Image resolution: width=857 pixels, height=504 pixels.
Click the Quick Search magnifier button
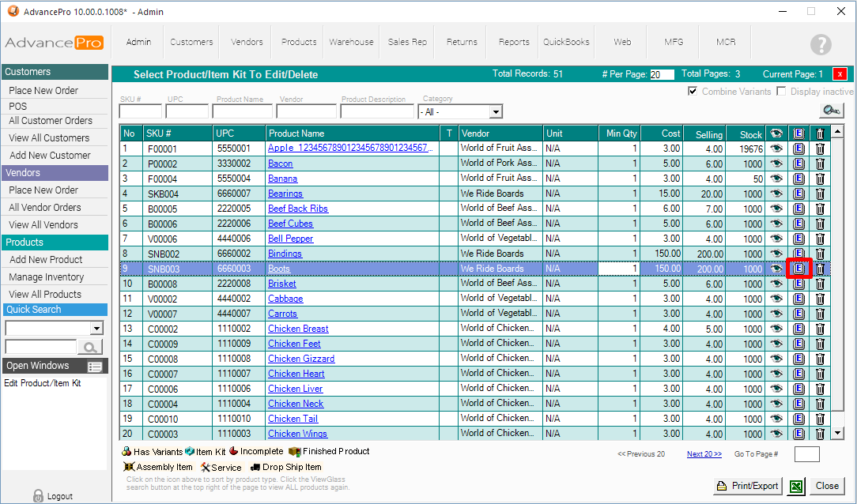(x=90, y=347)
